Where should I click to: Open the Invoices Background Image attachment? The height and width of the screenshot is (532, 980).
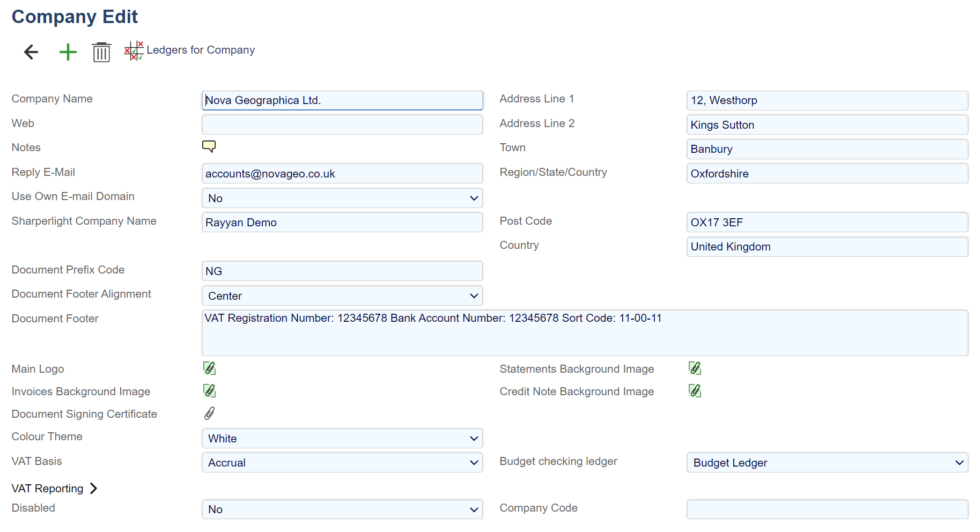tap(210, 391)
